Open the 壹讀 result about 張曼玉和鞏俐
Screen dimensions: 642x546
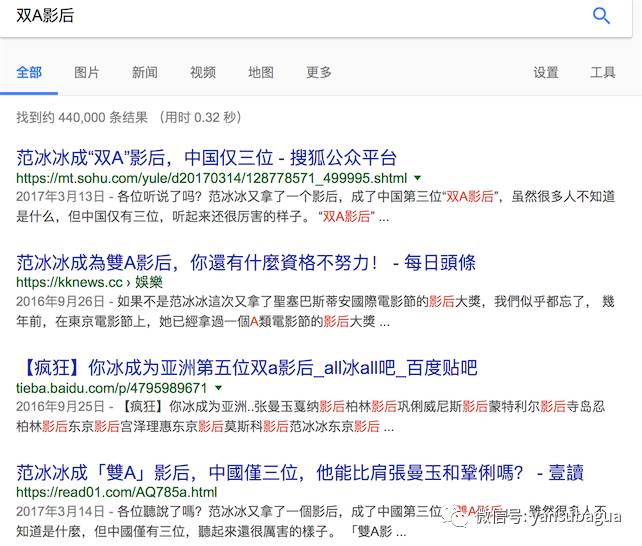tap(300, 473)
